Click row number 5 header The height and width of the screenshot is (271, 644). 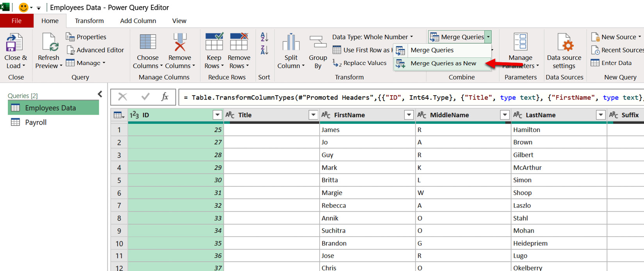[x=119, y=180]
